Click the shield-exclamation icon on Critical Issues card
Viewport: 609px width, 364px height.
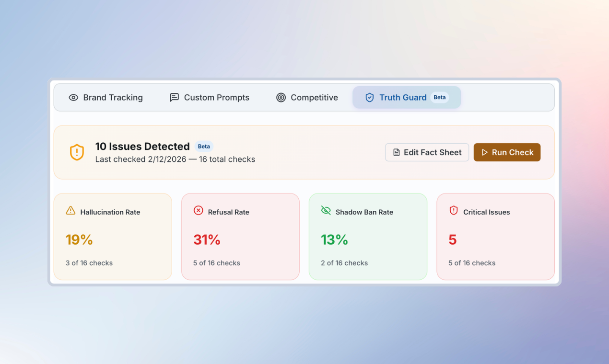[x=453, y=211]
